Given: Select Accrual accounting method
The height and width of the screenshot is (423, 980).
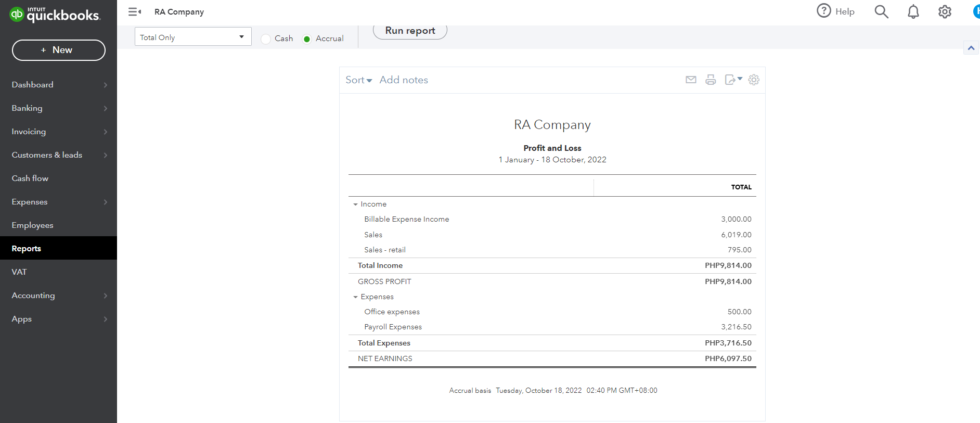Looking at the screenshot, I should [307, 39].
